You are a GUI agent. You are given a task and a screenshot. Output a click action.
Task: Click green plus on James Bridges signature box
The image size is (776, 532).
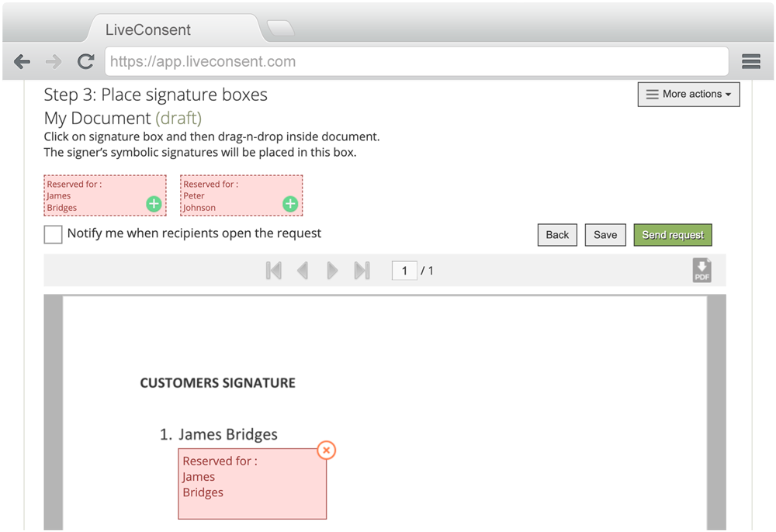pos(154,204)
